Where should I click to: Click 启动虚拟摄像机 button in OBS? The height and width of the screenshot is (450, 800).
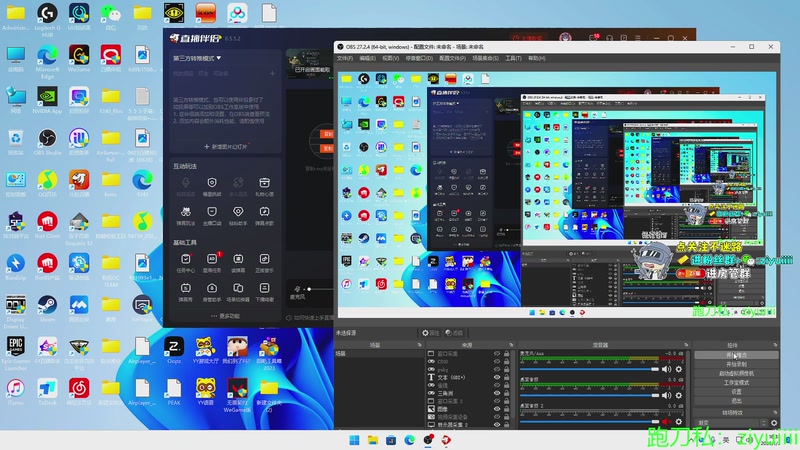pos(736,373)
